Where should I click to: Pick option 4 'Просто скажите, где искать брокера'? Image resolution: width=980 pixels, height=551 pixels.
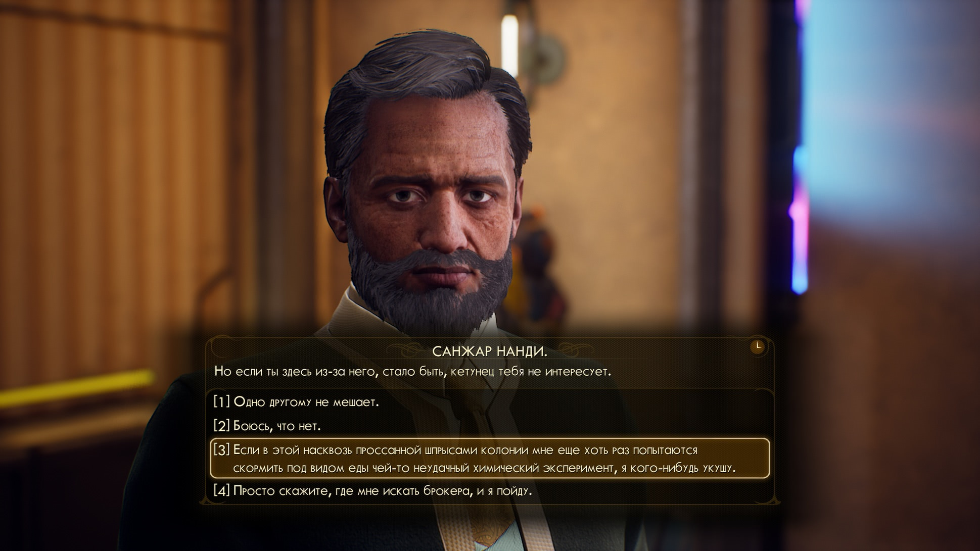[x=490, y=490]
